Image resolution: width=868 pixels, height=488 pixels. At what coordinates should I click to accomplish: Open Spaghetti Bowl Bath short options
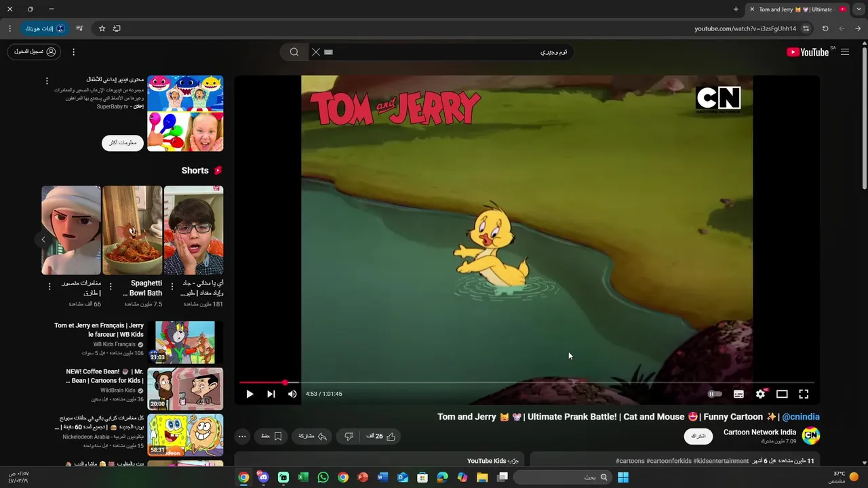(111, 287)
